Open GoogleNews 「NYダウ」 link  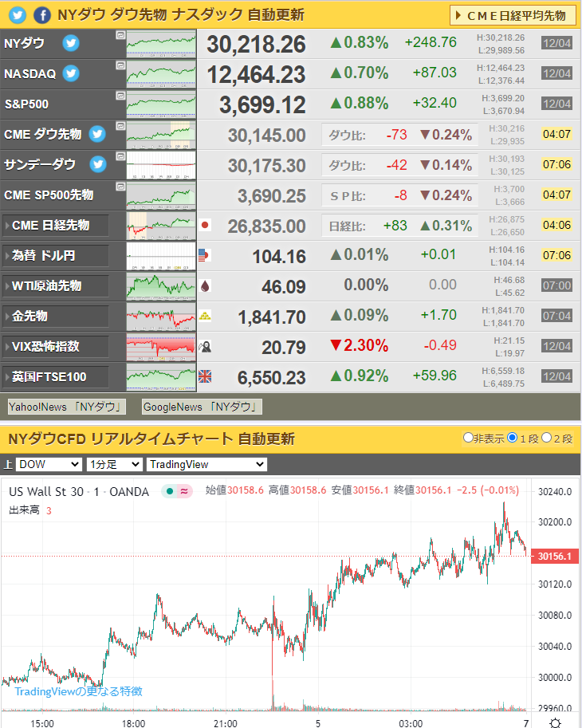click(x=202, y=407)
